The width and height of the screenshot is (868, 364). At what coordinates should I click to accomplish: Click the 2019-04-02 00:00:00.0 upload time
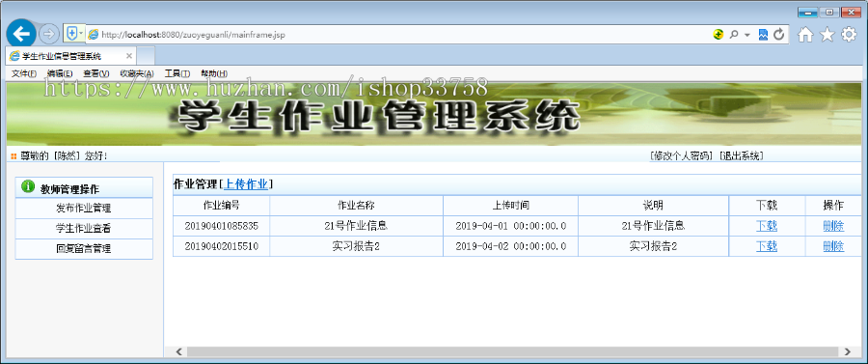click(x=511, y=246)
